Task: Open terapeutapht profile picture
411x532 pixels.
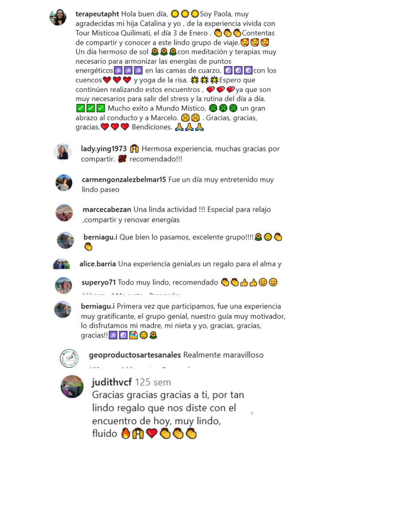Action: pos(58,17)
